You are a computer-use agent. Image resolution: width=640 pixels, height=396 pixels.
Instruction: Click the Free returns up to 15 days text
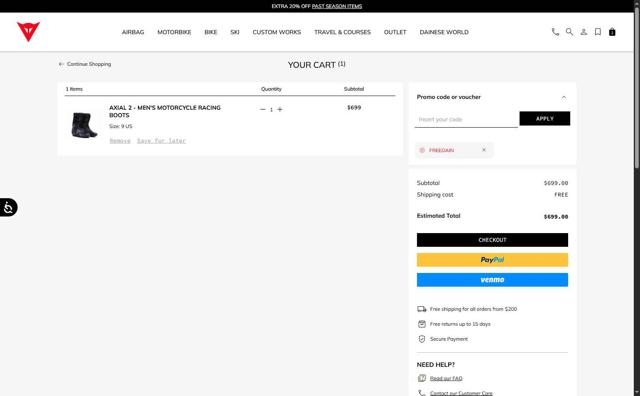(x=460, y=324)
